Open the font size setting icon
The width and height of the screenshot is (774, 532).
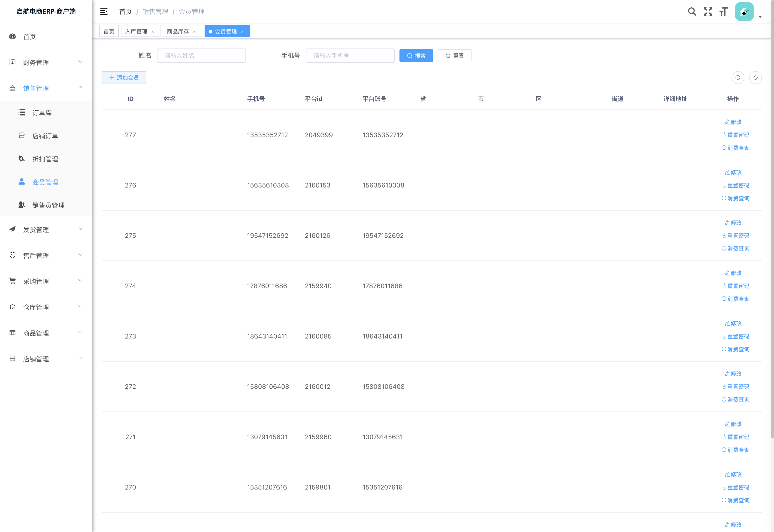[x=723, y=12]
